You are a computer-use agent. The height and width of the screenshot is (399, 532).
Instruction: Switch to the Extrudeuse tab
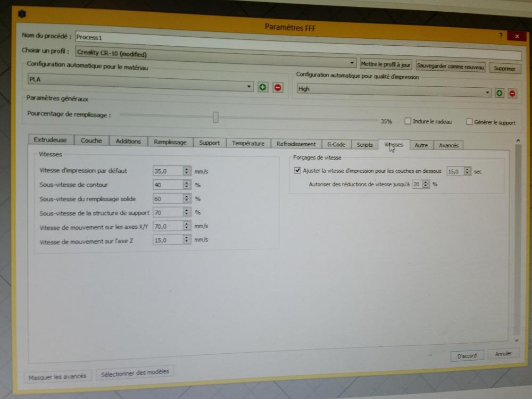[x=50, y=139]
